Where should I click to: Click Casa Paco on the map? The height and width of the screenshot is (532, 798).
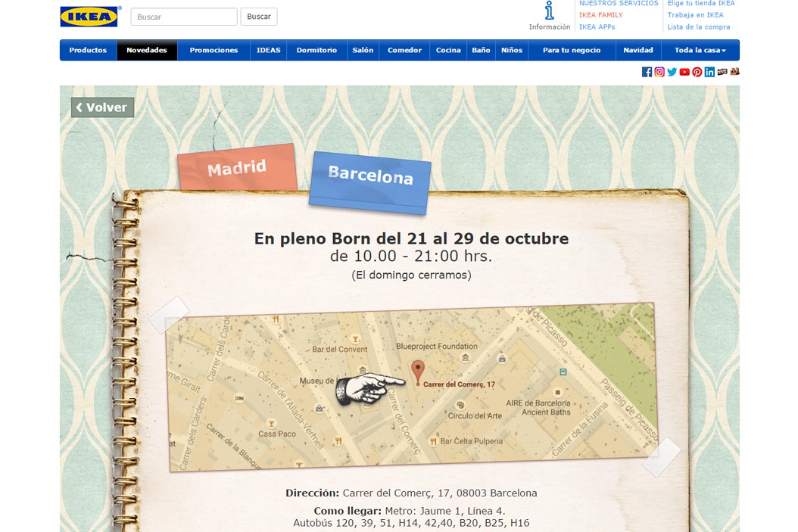point(277,434)
